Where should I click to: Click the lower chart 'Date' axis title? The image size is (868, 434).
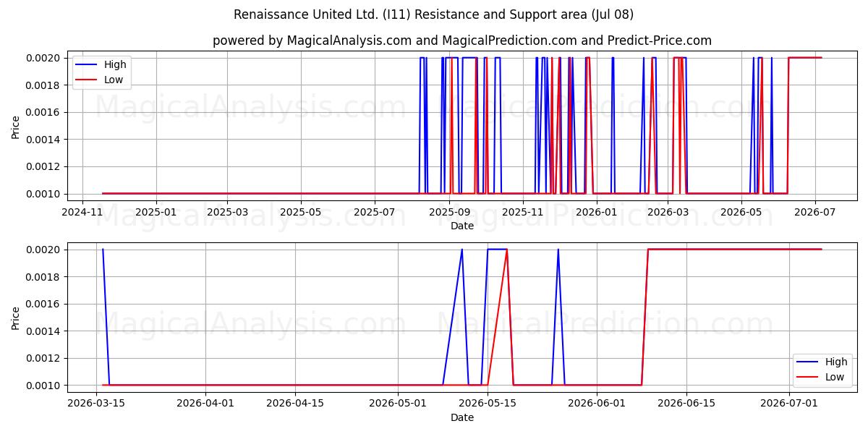point(462,417)
